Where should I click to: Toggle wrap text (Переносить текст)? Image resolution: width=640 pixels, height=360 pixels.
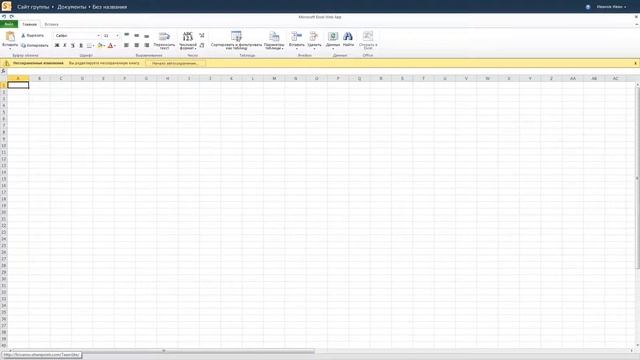click(x=164, y=40)
